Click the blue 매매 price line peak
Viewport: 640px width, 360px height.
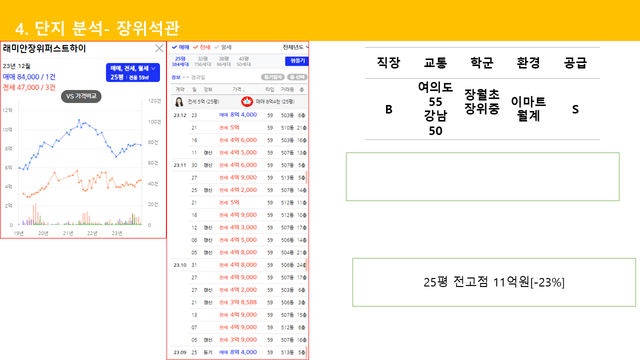click(79, 120)
